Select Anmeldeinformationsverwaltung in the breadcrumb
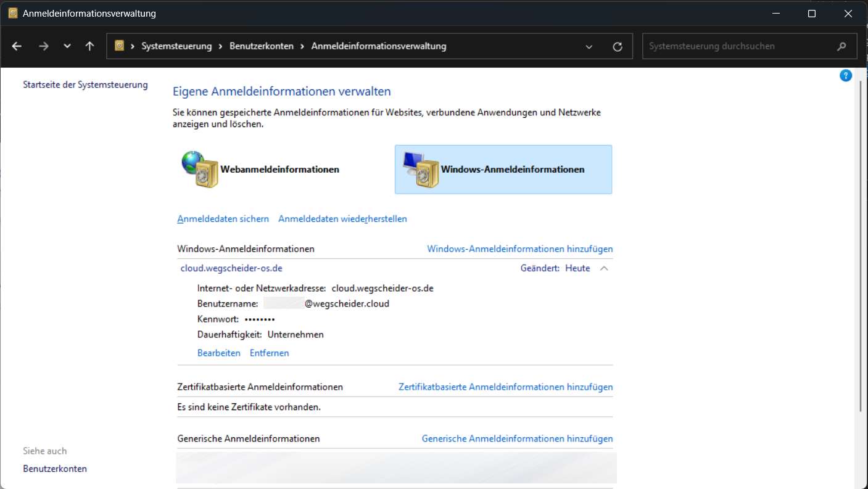Viewport: 868px width, 489px height. coord(379,46)
